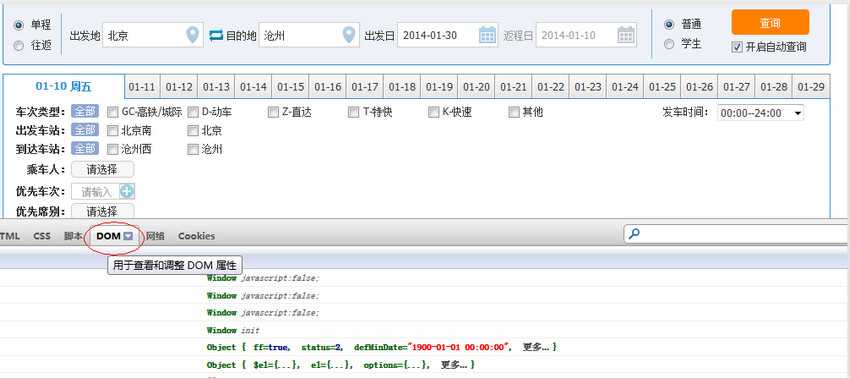
Task: Click 全部 for 车次类型
Action: (85, 112)
